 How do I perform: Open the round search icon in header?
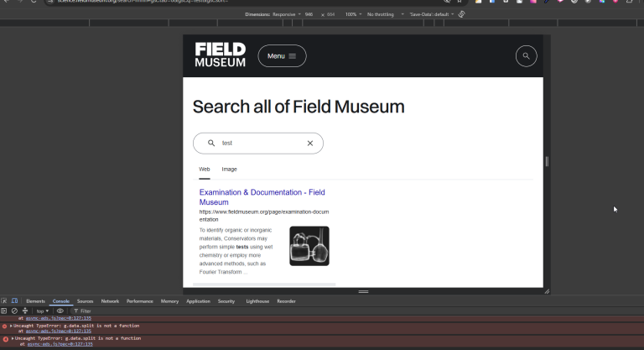click(x=526, y=56)
